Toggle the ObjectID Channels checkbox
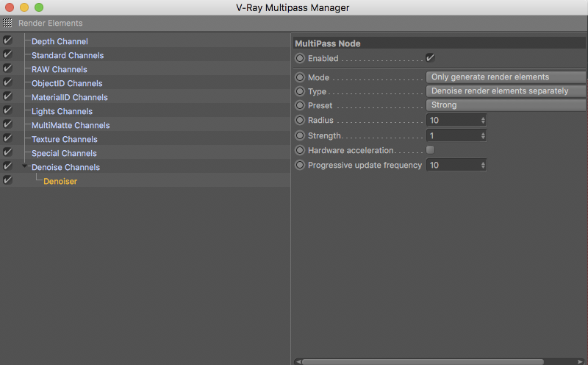The image size is (588, 365). 7,82
